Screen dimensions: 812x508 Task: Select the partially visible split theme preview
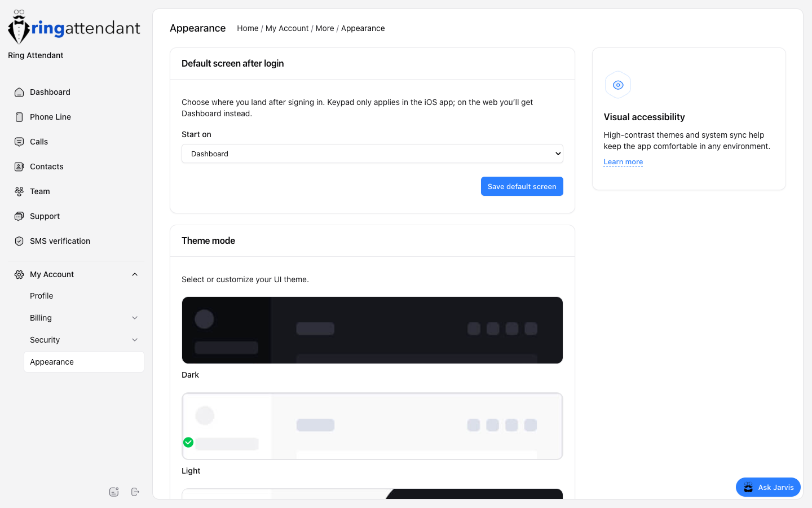pyautogui.click(x=372, y=494)
